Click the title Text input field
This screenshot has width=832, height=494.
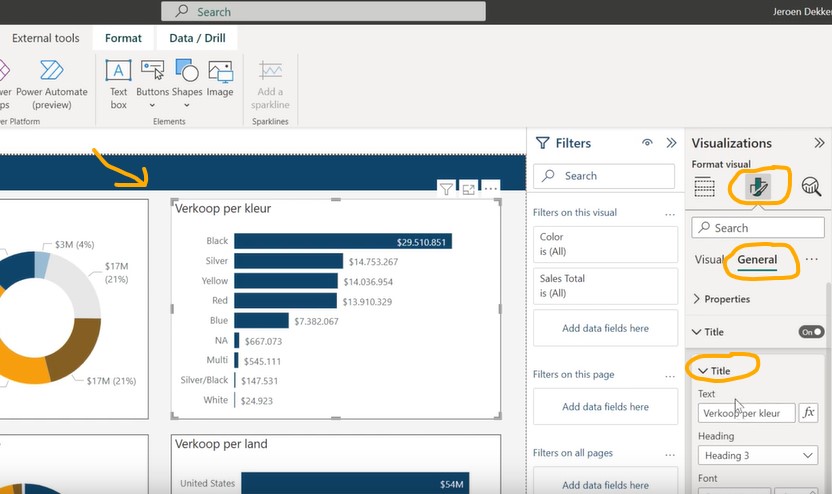(x=745, y=413)
